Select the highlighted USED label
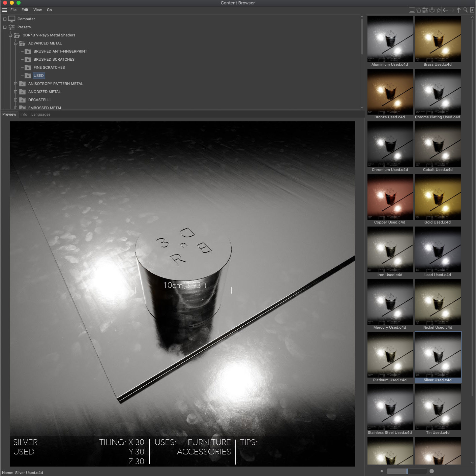476x476 pixels. pos(39,76)
